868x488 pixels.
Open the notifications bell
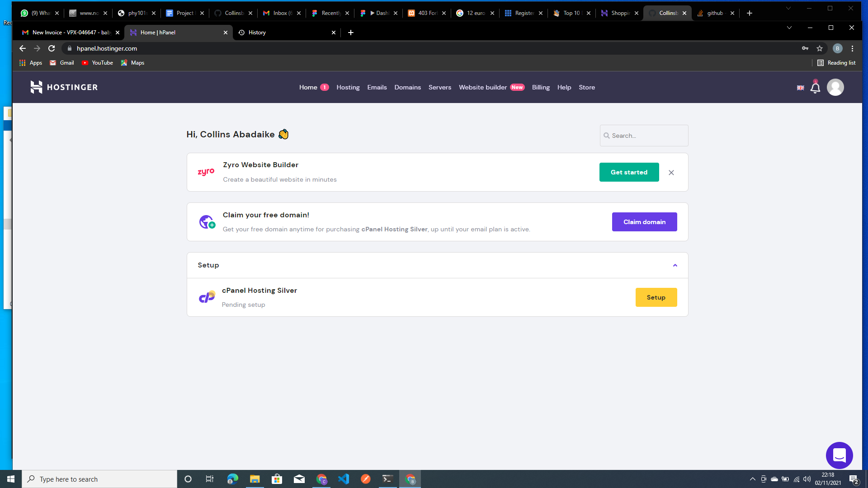pyautogui.click(x=815, y=87)
